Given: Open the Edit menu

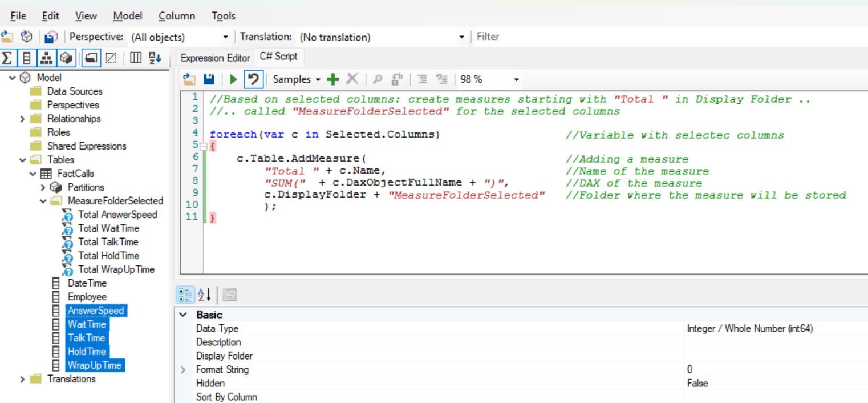Looking at the screenshot, I should click(x=51, y=16).
